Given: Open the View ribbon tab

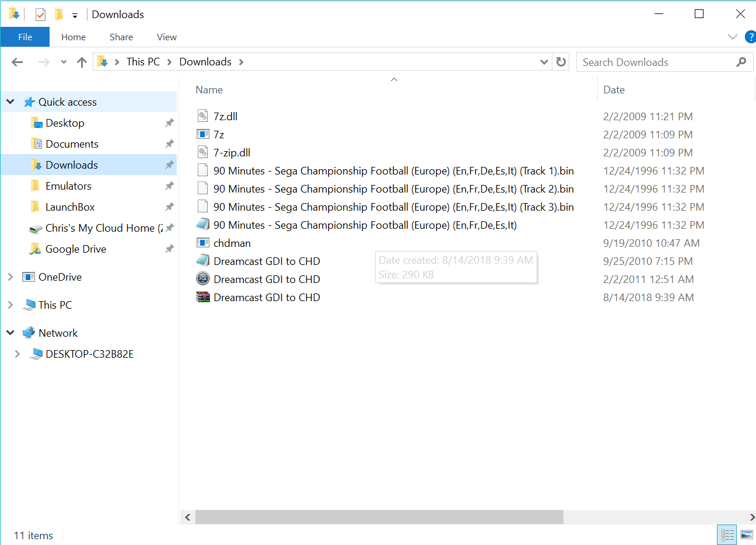Looking at the screenshot, I should click(166, 37).
